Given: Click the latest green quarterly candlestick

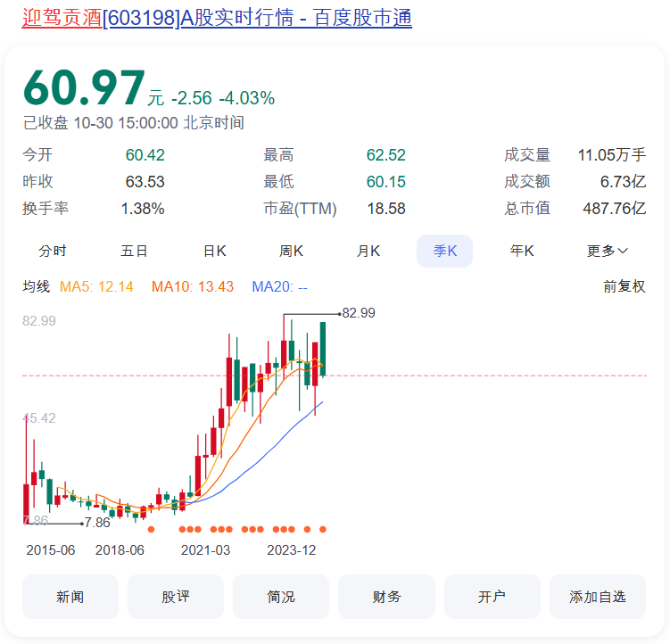Looking at the screenshot, I should pos(323,349).
